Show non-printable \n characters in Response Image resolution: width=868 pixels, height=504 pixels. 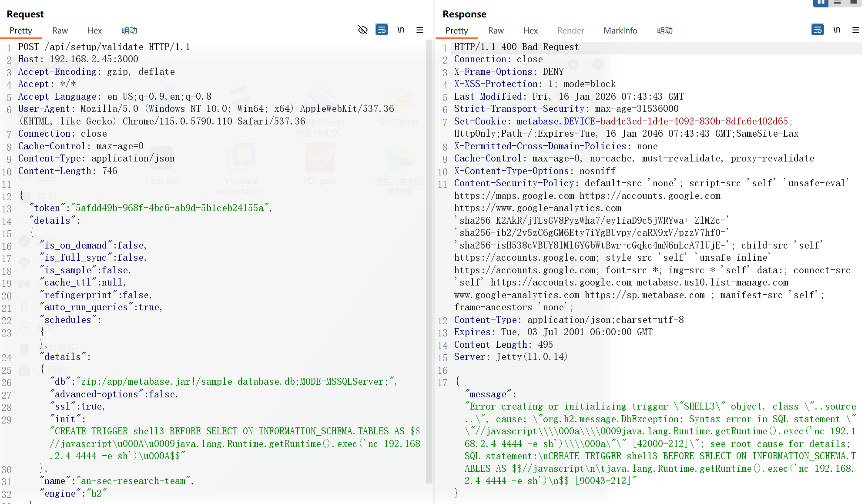click(x=837, y=30)
